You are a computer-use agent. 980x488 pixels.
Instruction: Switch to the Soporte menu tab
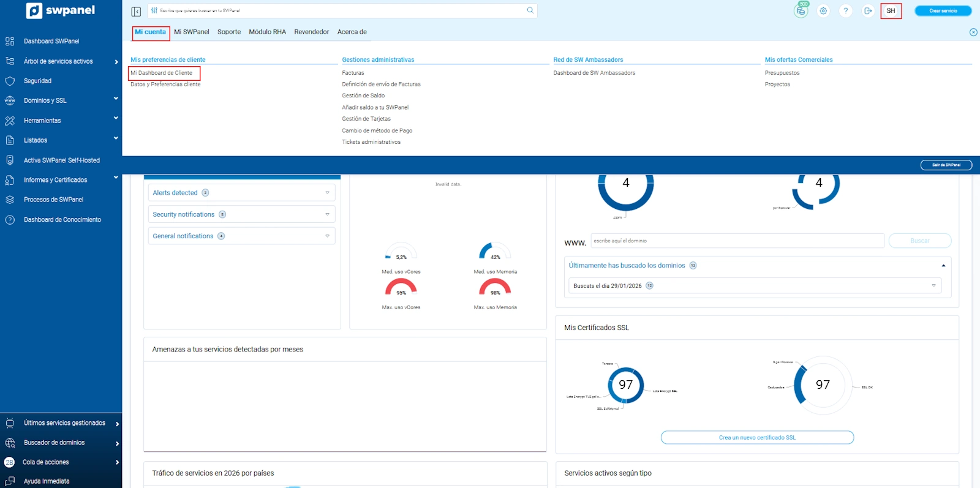(229, 32)
